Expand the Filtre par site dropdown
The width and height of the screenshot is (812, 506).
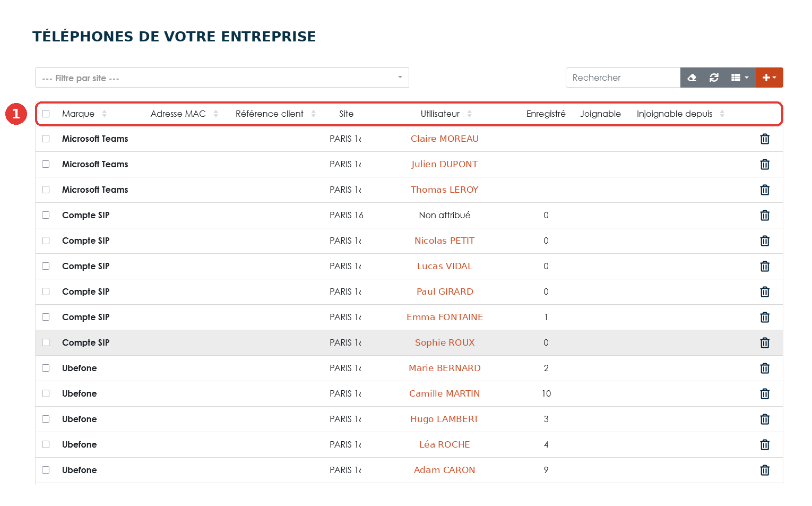click(222, 78)
